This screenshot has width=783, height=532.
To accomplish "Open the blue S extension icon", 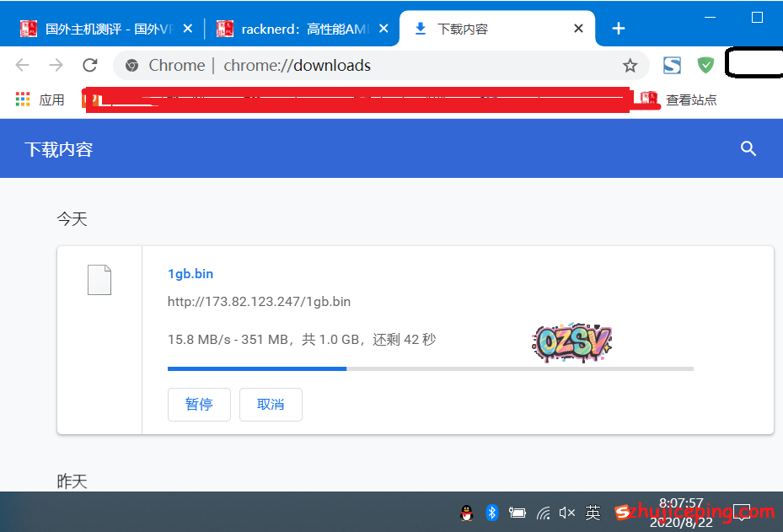I will click(x=672, y=65).
